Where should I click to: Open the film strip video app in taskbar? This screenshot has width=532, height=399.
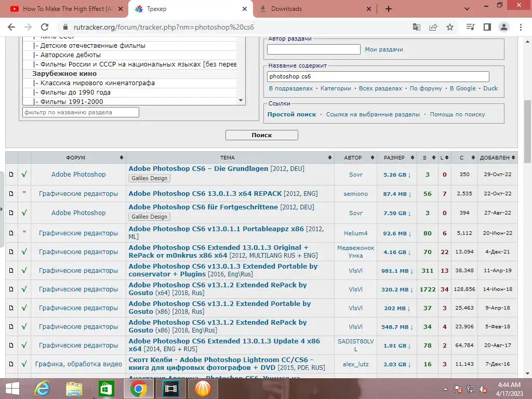point(170,389)
